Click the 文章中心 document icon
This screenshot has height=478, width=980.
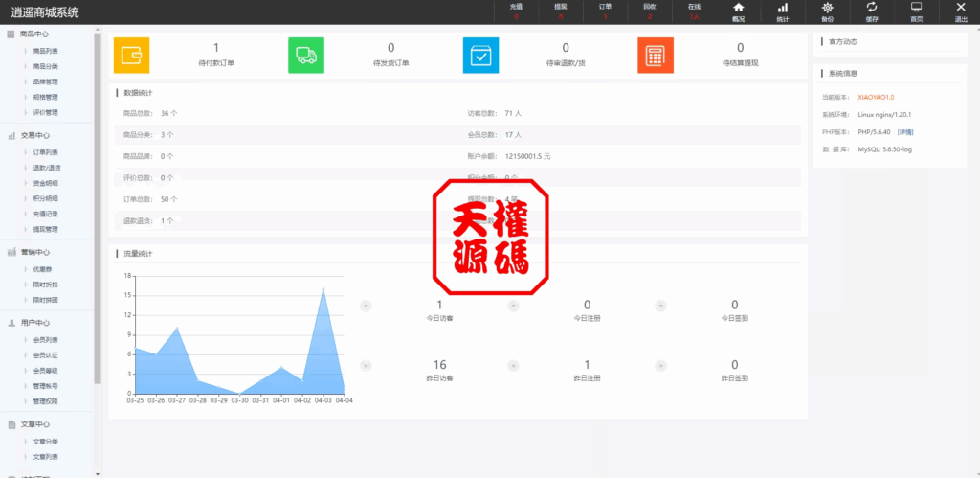point(11,424)
